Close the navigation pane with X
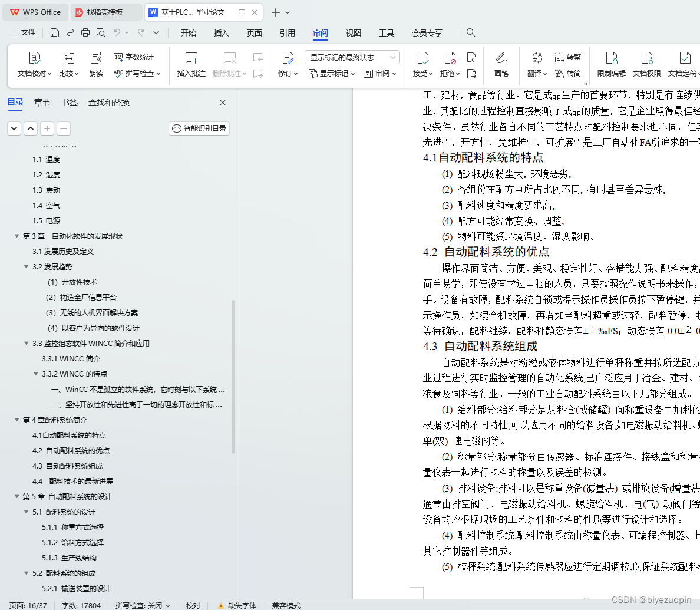The width and height of the screenshot is (700, 610). click(223, 103)
